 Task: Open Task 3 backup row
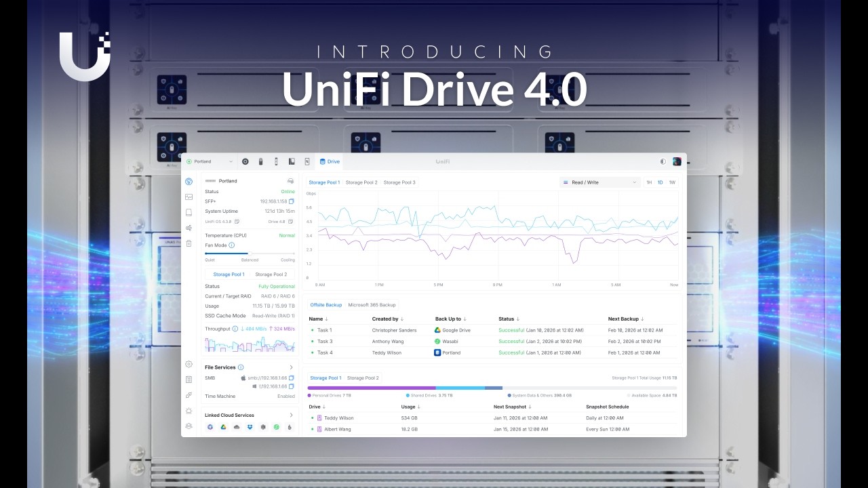[493, 342]
